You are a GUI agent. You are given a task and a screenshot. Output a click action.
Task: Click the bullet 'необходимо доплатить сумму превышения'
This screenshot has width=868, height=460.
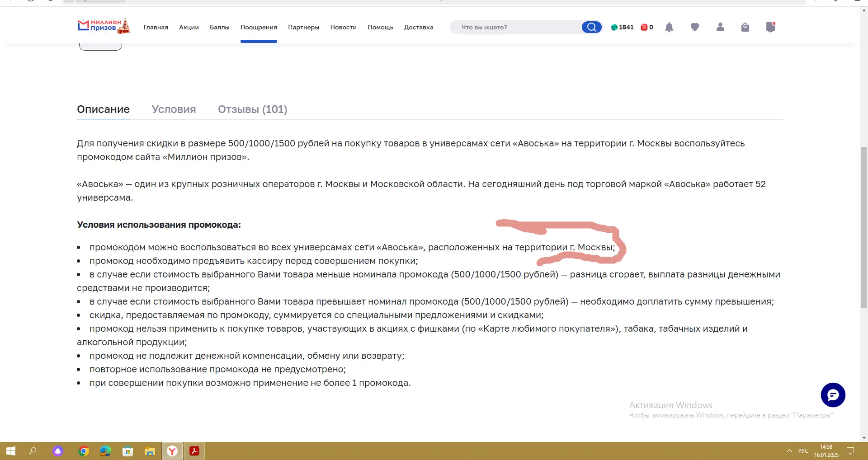(x=432, y=301)
